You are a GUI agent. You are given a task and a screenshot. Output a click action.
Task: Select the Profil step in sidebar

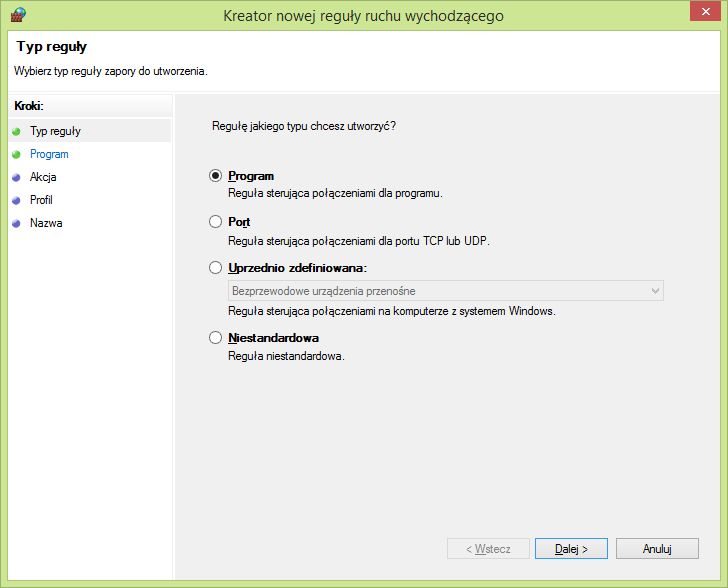coord(41,200)
